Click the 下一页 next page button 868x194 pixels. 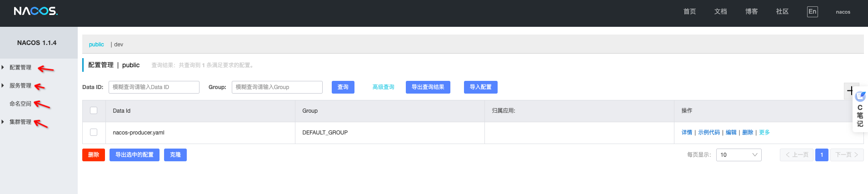coord(847,155)
